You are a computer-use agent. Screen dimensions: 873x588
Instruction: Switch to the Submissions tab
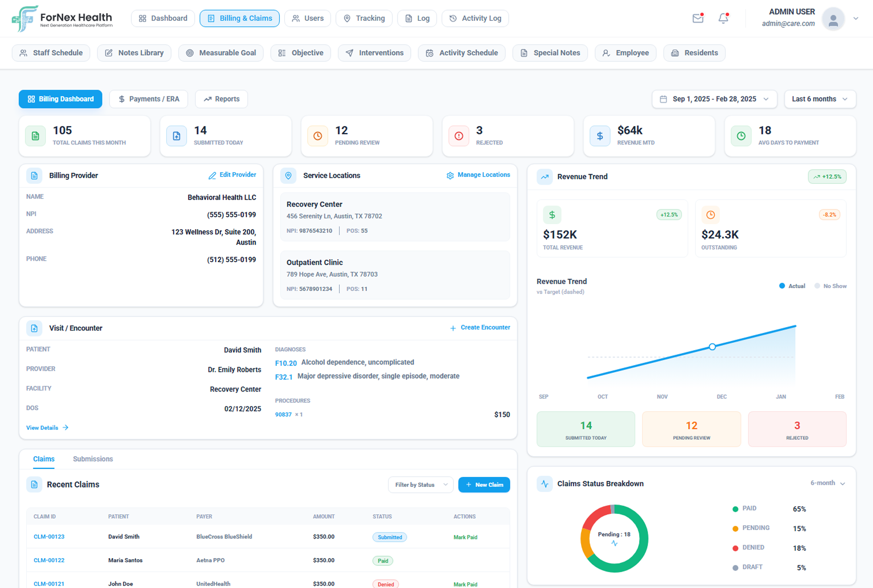(92, 459)
